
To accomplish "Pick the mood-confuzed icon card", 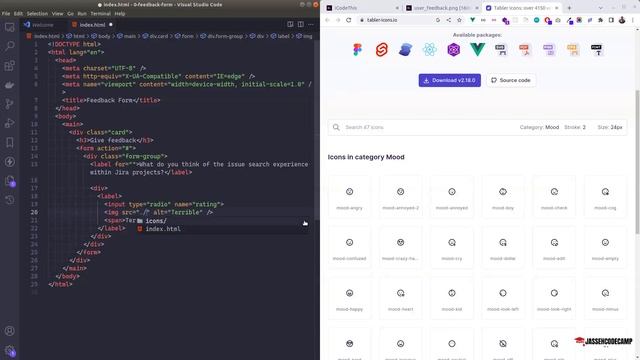I will pos(349,248).
